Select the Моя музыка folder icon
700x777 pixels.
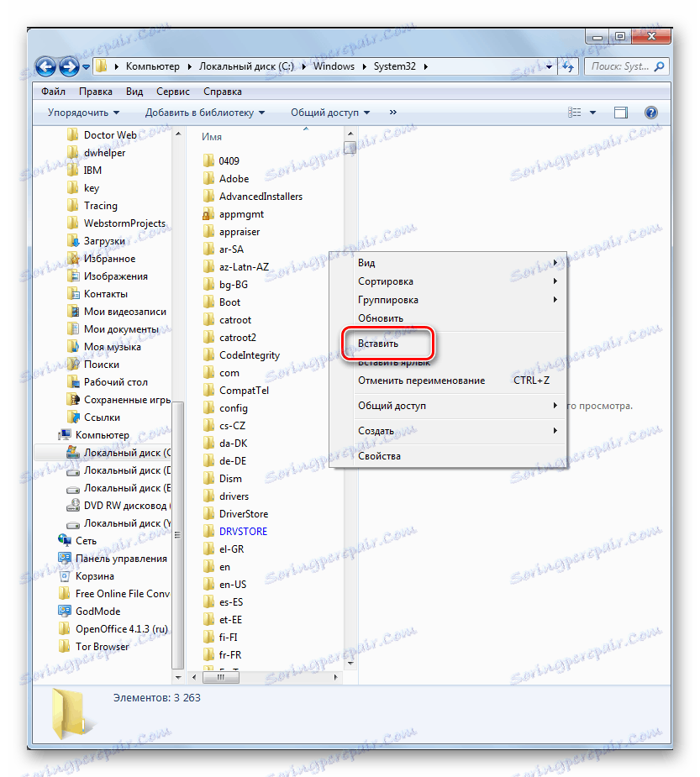coord(73,347)
